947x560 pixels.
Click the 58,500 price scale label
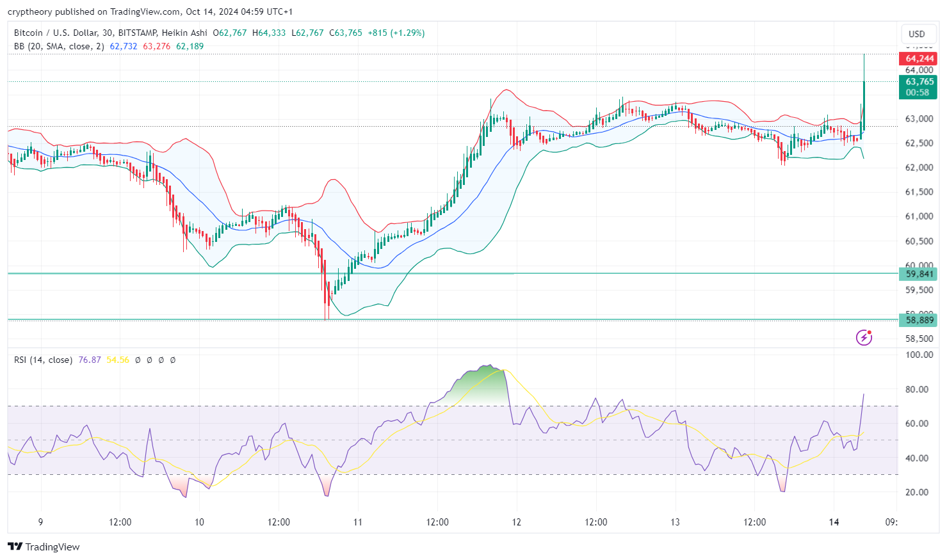click(919, 339)
